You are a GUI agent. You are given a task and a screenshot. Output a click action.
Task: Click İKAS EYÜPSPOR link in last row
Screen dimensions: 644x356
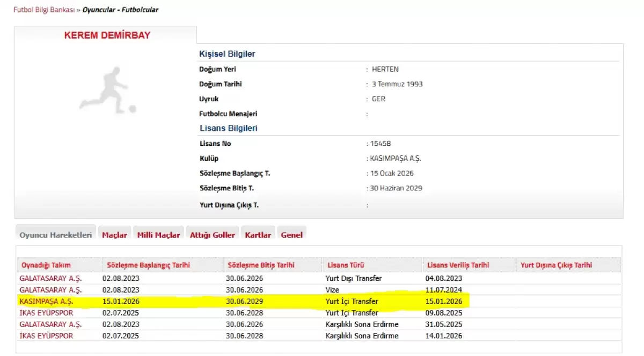click(x=46, y=336)
